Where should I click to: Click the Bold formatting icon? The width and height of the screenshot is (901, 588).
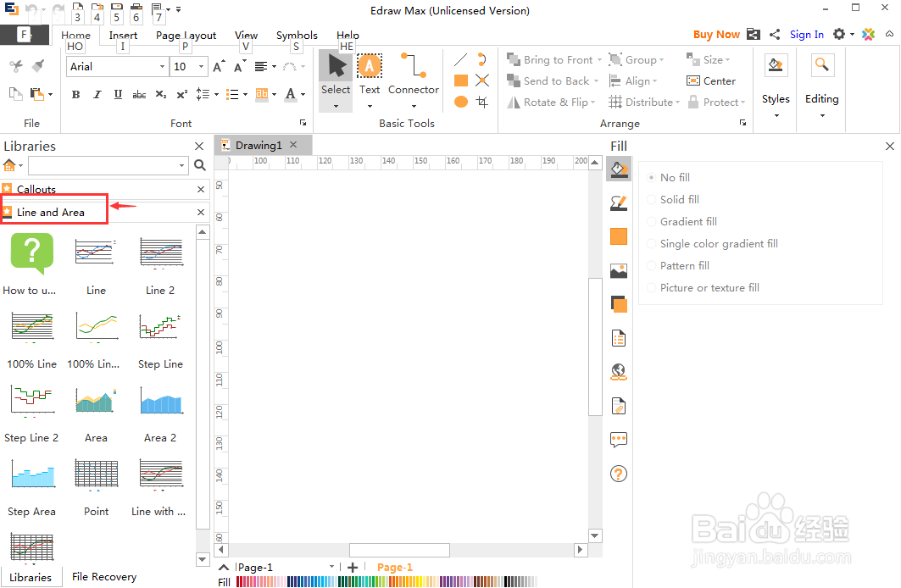coord(75,95)
